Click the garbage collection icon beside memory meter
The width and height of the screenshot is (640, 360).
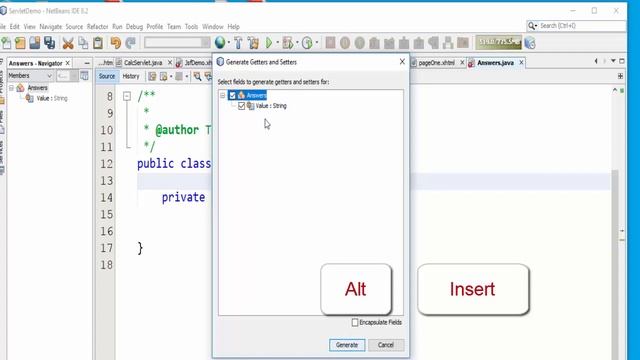click(530, 43)
